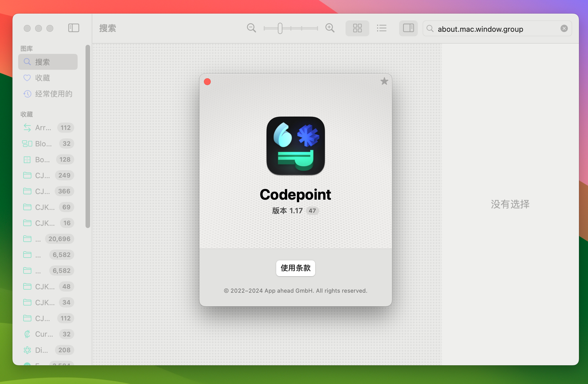The image size is (588, 384).
Task: Open 经常使用的 in the sidebar
Action: (48, 94)
